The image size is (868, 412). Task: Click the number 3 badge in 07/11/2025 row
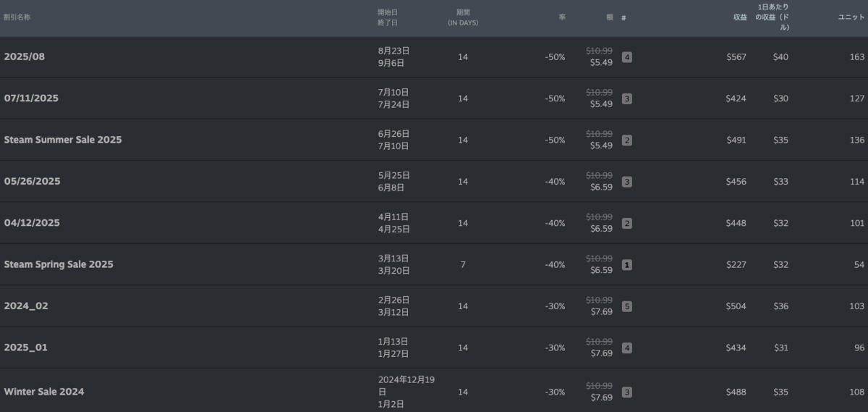[627, 98]
